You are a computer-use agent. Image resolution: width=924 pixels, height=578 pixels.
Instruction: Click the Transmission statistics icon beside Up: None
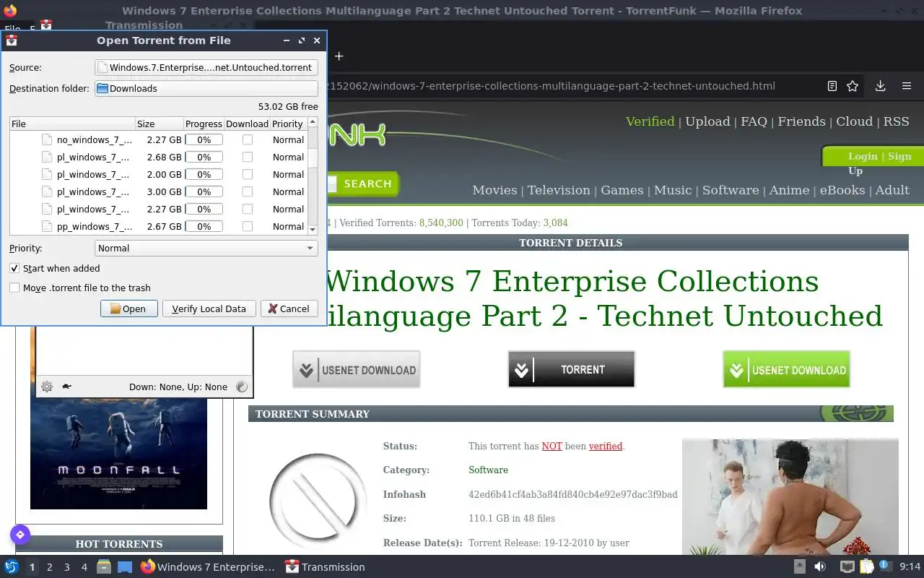click(242, 387)
